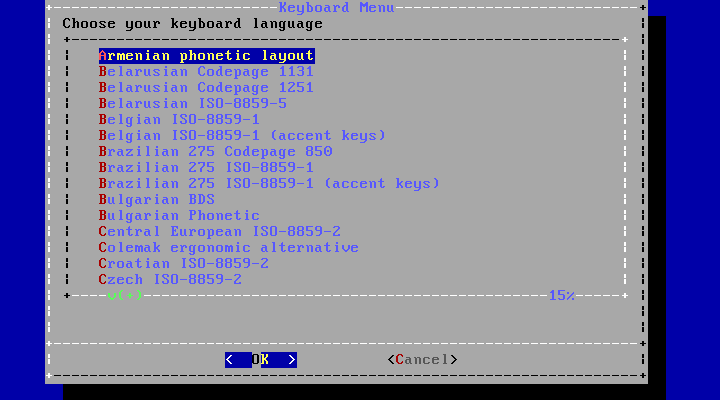Screen dimensions: 720x400
Task: Pick Colemak ergonomic alternative
Action: pos(228,248)
